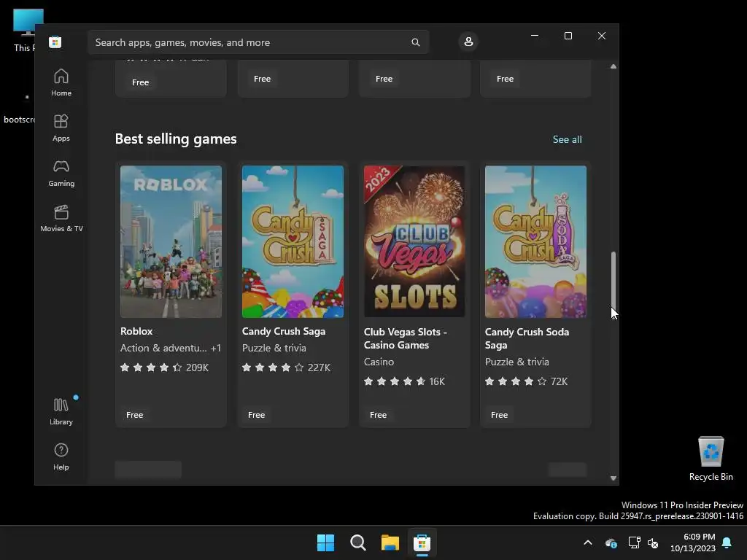Click Free button on Candy Crush Soda Saga

tap(499, 415)
